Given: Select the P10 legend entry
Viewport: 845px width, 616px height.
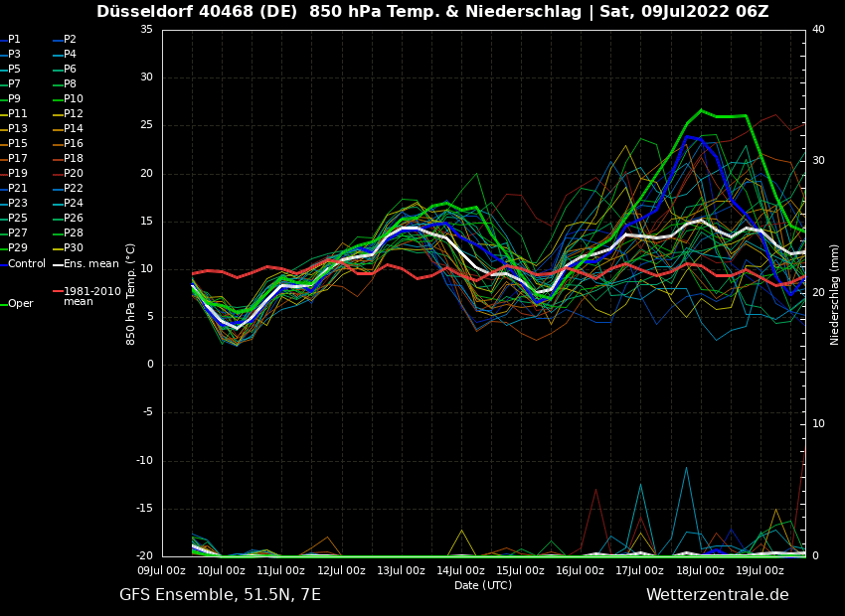Looking at the screenshot, I should point(74,99).
